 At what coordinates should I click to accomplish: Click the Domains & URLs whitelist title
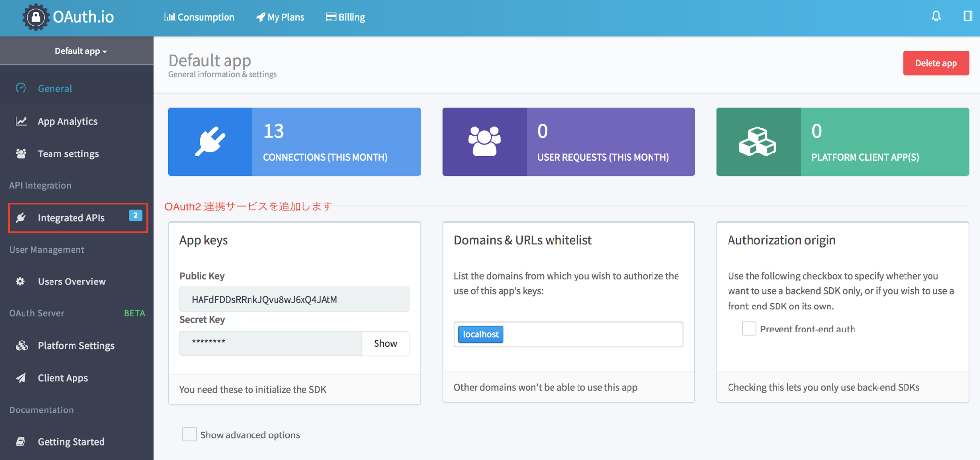point(523,240)
